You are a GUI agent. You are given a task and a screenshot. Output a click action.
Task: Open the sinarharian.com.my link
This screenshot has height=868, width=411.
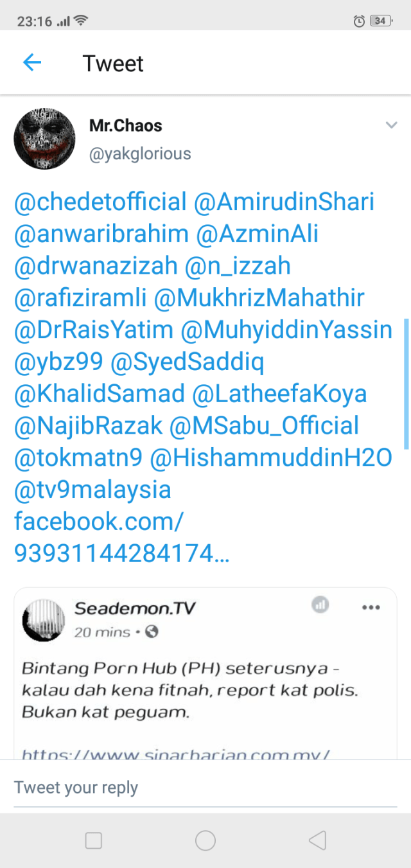tap(176, 754)
